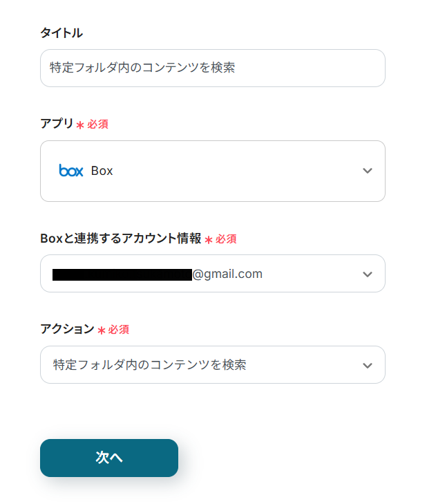This screenshot has width=427, height=504.
Task: Open the Box app selection dropdown
Action: click(213, 171)
